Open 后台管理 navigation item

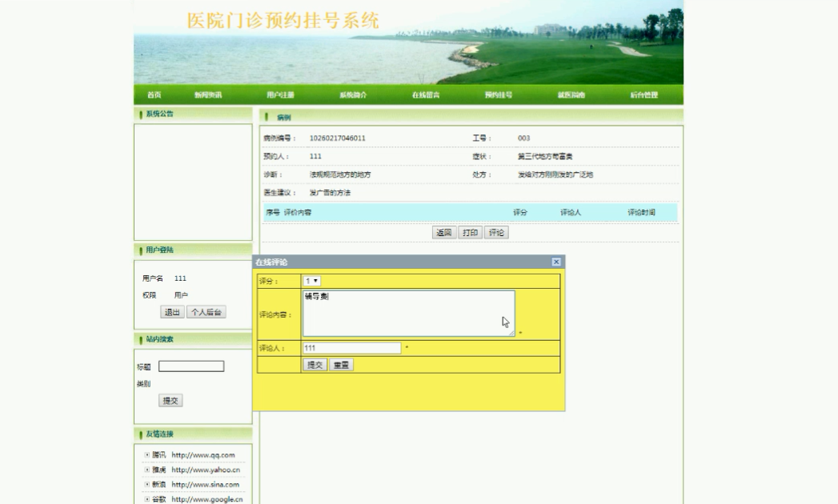pyautogui.click(x=644, y=95)
